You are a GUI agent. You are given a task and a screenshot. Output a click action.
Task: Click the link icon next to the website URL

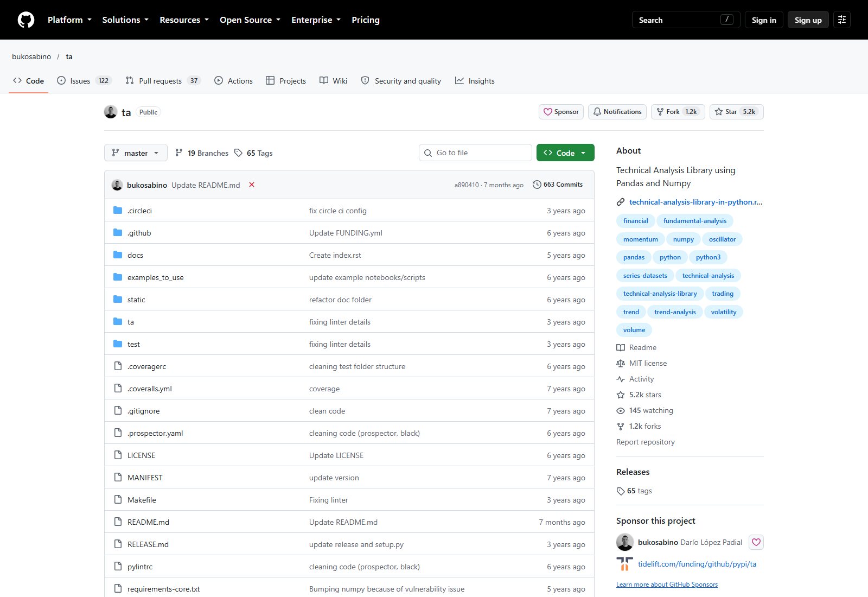(621, 202)
